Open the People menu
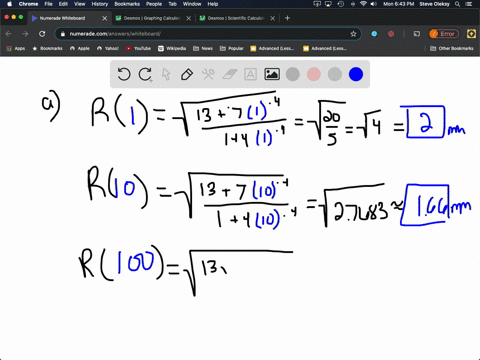The image size is (480, 360). coord(154,4)
